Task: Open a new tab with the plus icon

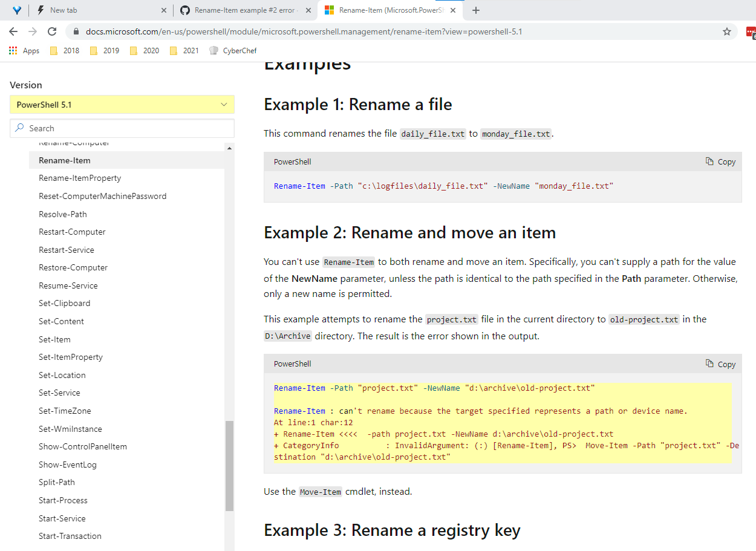Action: [476, 10]
